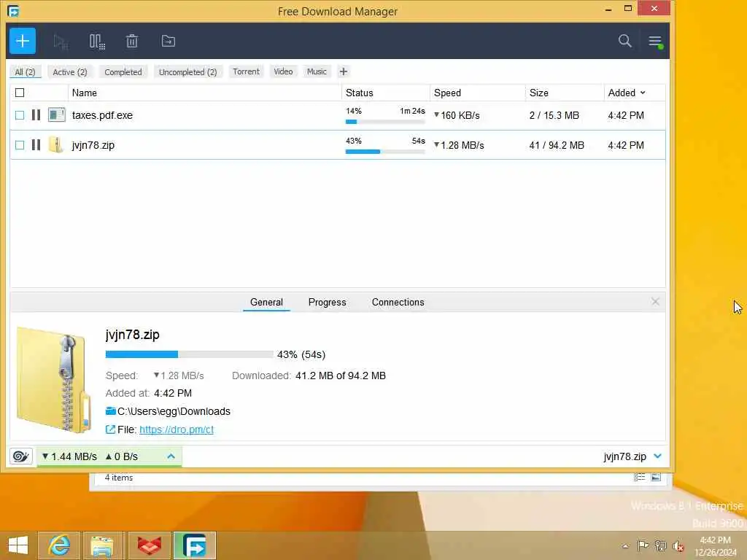Select the Music filter tab
The height and width of the screenshot is (560, 747).
click(317, 71)
